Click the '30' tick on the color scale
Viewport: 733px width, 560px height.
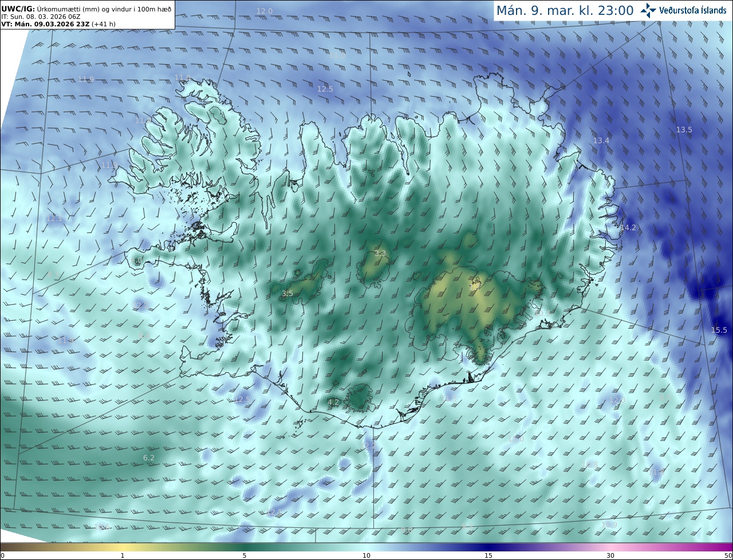(x=610, y=555)
